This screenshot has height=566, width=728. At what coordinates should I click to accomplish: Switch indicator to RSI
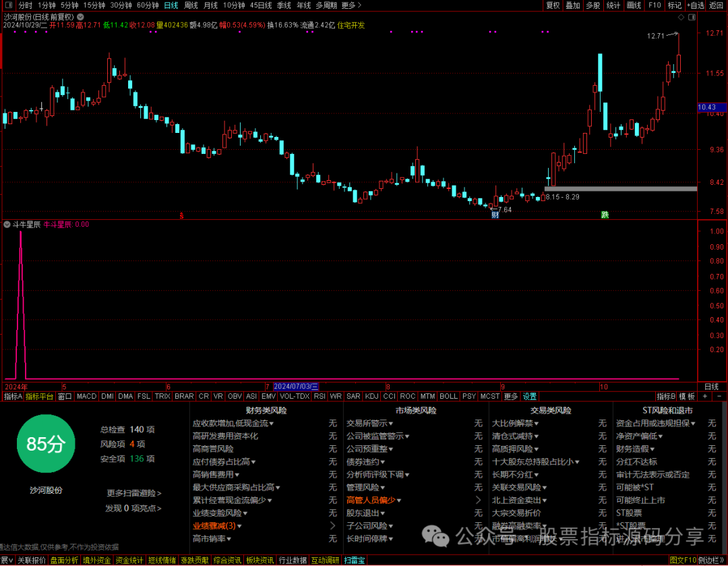click(x=319, y=397)
